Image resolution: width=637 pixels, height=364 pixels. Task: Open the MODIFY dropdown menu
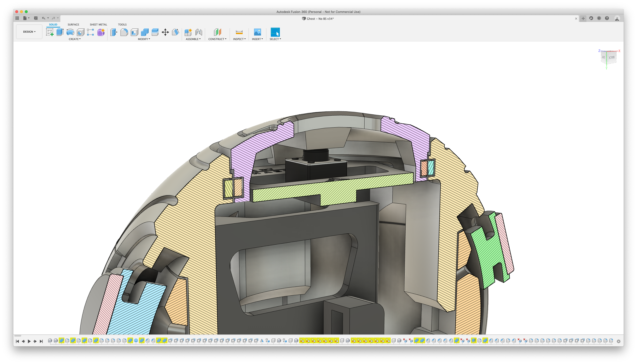(144, 39)
